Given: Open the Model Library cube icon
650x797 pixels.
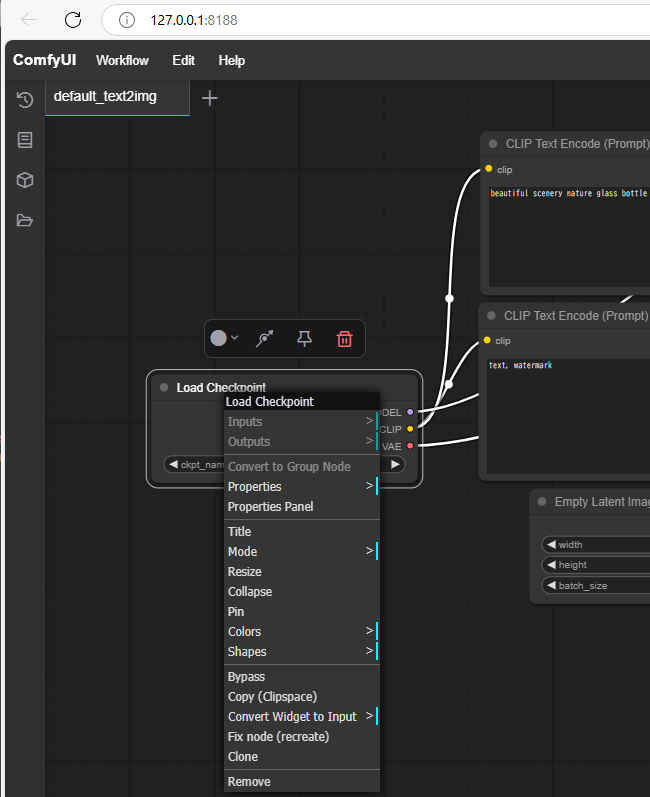Looking at the screenshot, I should [x=25, y=180].
